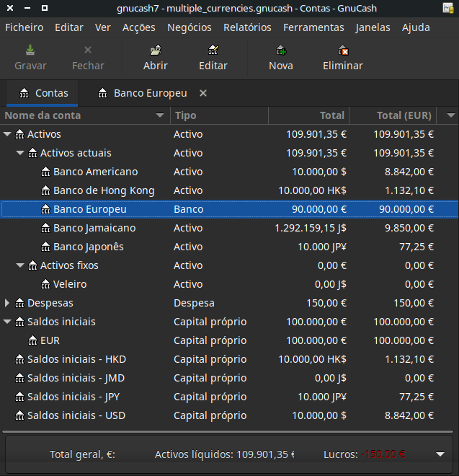459x476 pixels.
Task: Collapse the Activos account tree
Action: pyautogui.click(x=8, y=134)
